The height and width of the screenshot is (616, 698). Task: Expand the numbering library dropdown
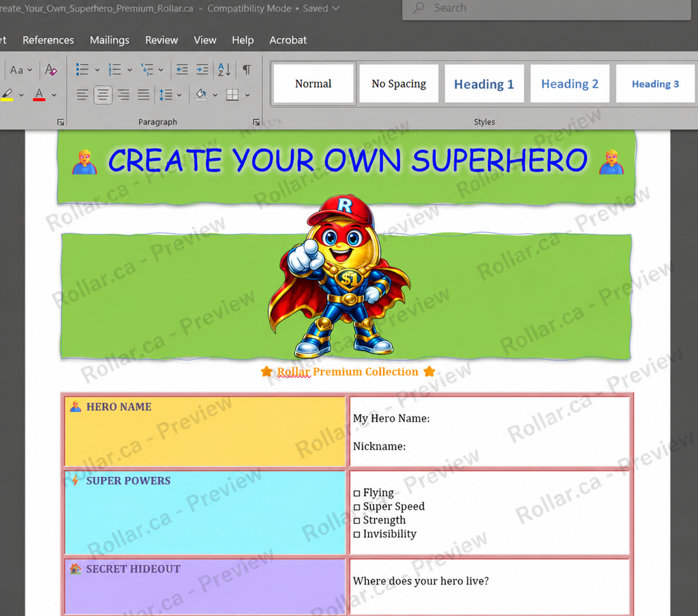[130, 70]
